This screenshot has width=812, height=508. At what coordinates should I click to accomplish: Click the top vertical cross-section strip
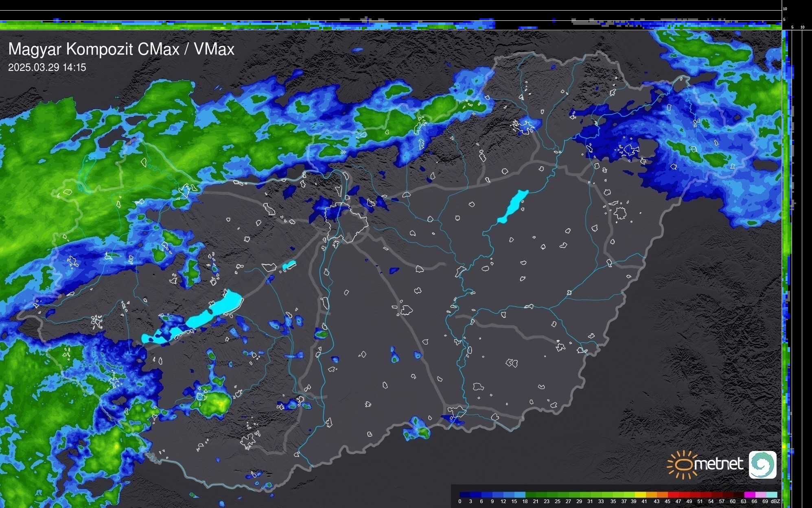391,24
